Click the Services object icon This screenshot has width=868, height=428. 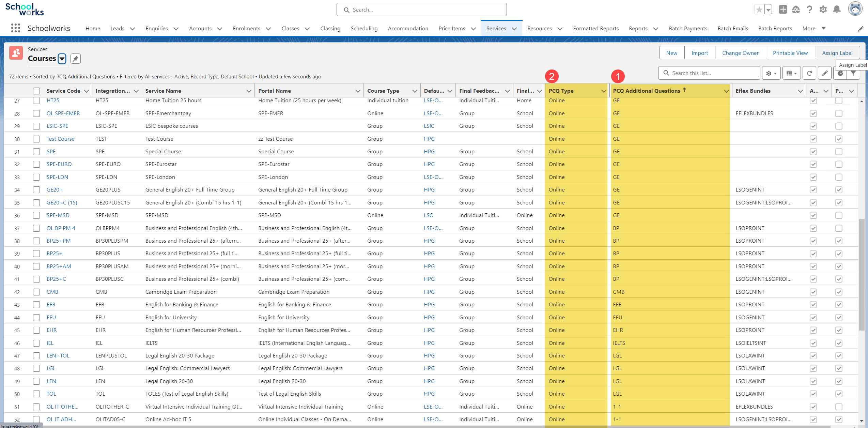point(16,53)
